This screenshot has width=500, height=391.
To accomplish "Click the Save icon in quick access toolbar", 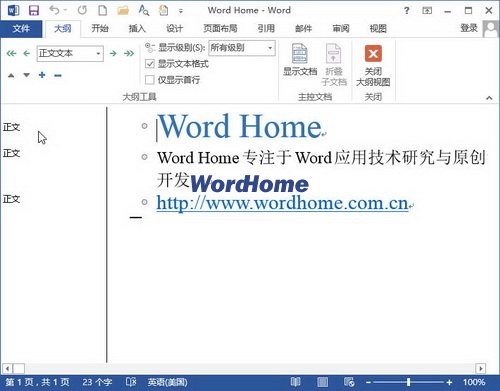I will point(34,10).
